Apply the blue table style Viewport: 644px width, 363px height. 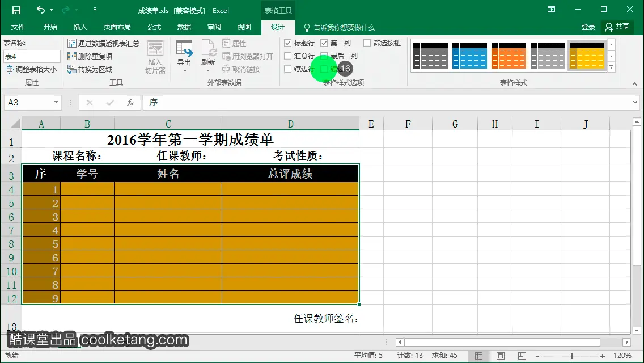[469, 55]
